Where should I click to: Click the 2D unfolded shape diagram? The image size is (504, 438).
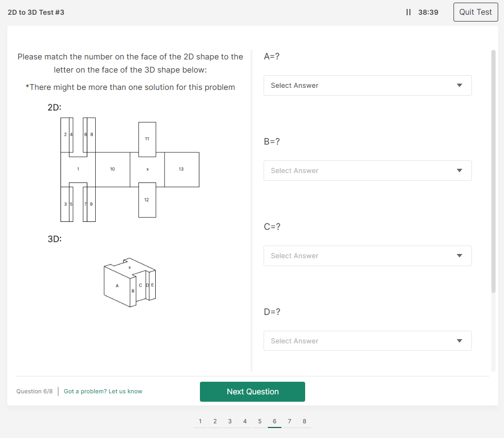tap(130, 169)
